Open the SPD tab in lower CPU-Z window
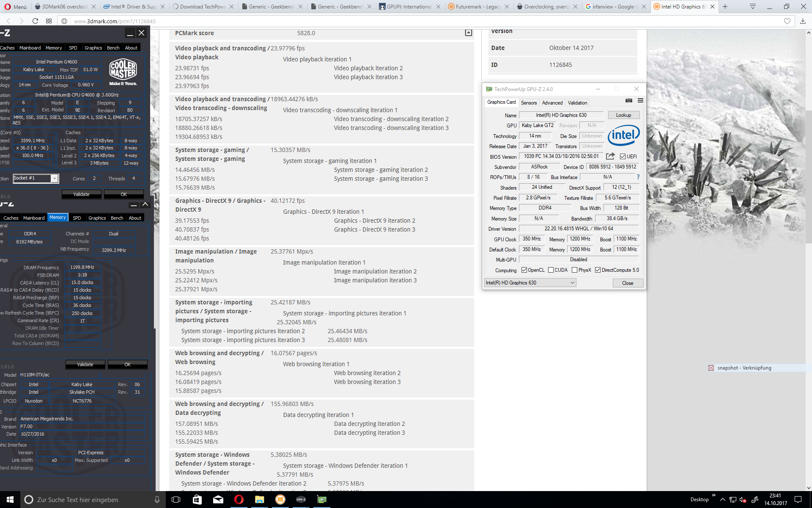The height and width of the screenshot is (508, 812). 77,218
